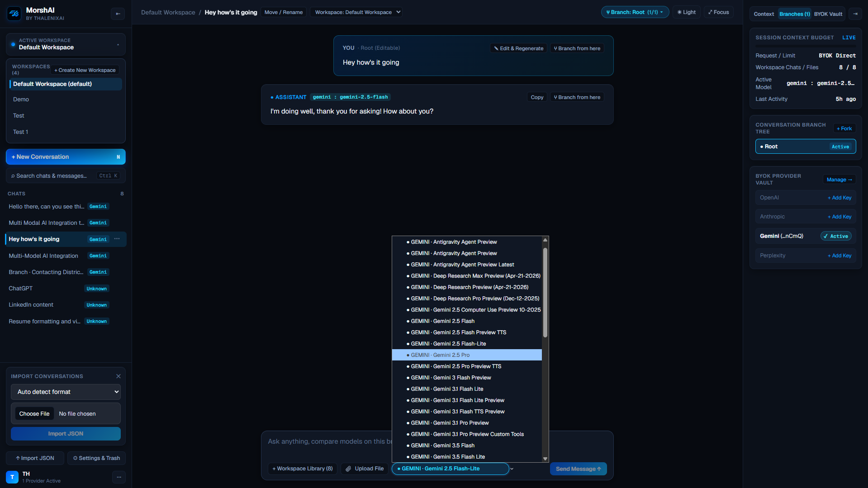The image size is (868, 488).
Task: Open the Branch: Root dropdown
Action: (635, 12)
